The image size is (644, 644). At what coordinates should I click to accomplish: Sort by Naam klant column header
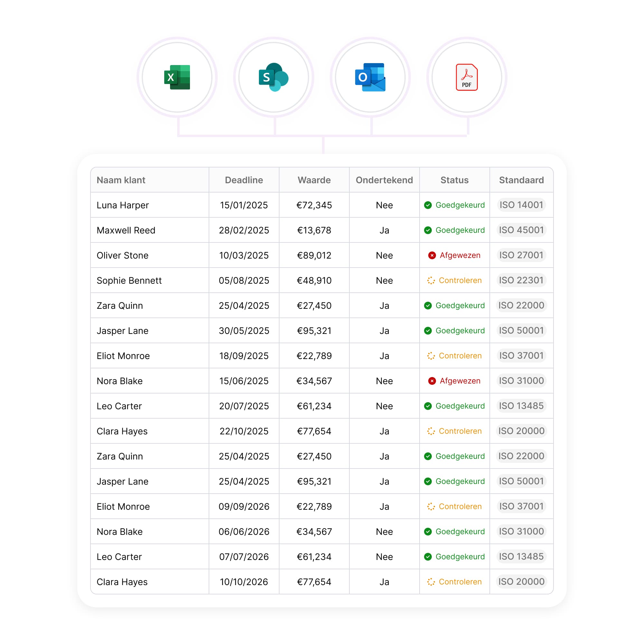[121, 180]
